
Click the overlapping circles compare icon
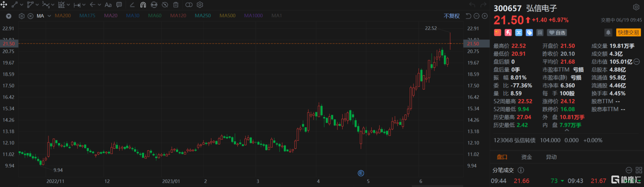point(189,5)
